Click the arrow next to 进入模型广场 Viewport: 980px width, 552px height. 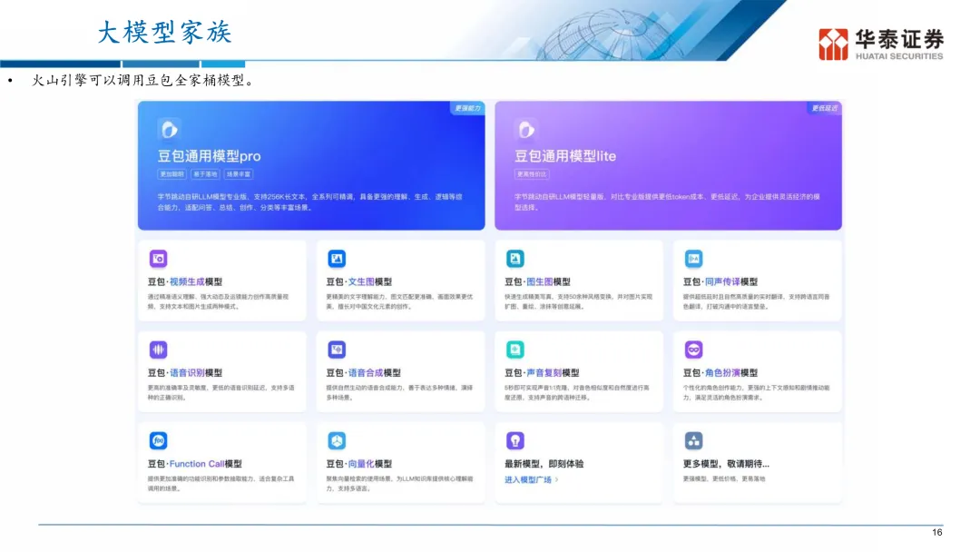click(x=557, y=479)
